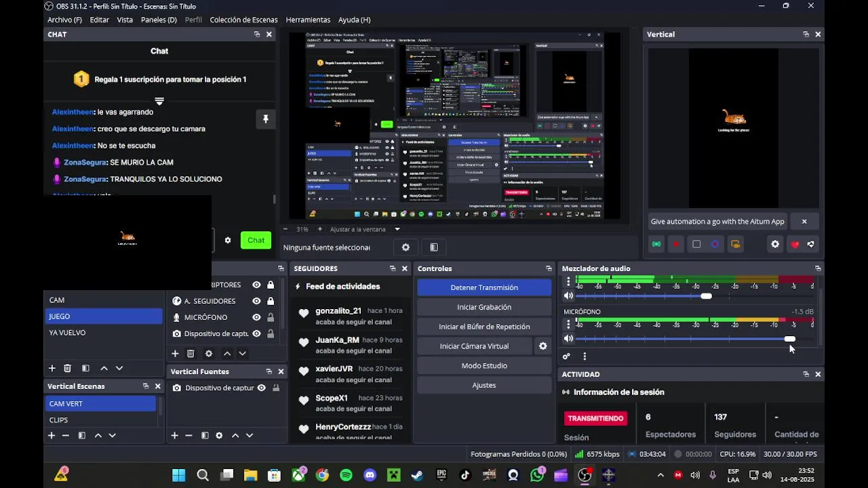Open preview source properties gear icon
The height and width of the screenshot is (488, 868).
click(406, 247)
